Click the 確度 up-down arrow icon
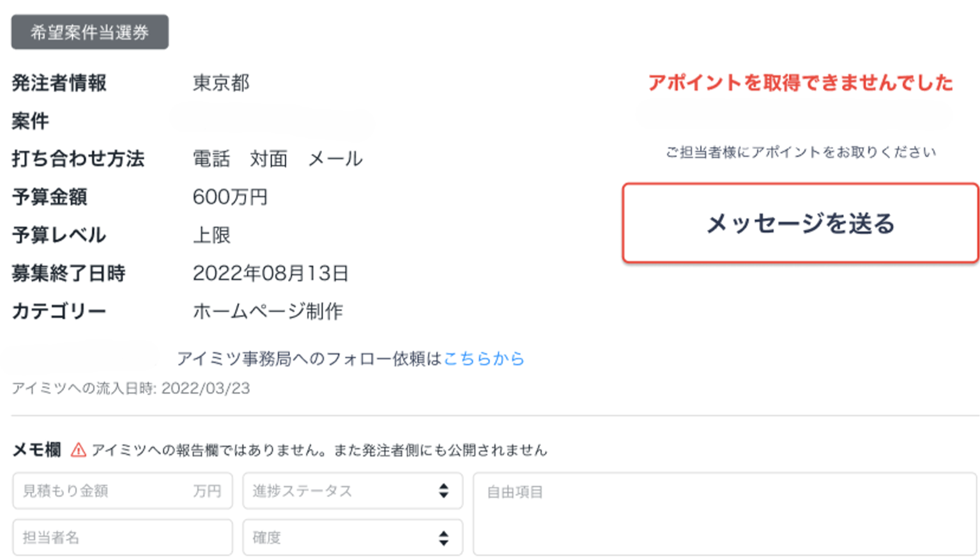The image size is (980, 560). pos(443,538)
